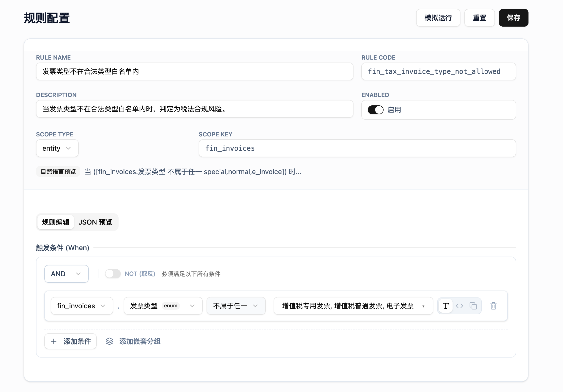Switch to the JSON 预览 tab
This screenshot has width=563, height=392.
point(95,222)
